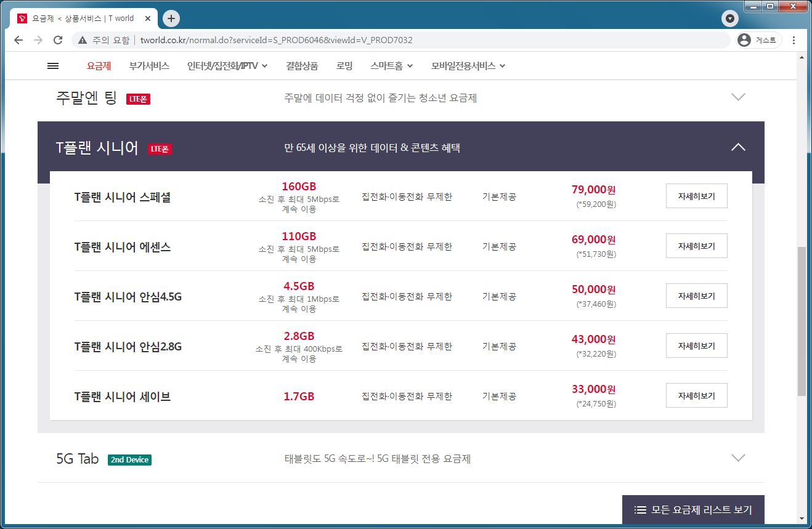Click the page vertical scrollbar thumb
Screen dimensions: 812x529
[802, 321]
